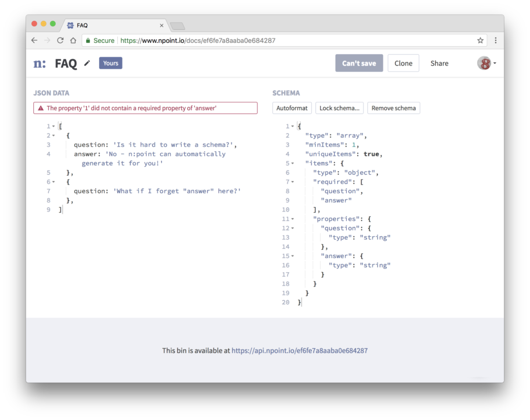
Task: Collapse the 'required' array in the schema
Action: point(292,182)
